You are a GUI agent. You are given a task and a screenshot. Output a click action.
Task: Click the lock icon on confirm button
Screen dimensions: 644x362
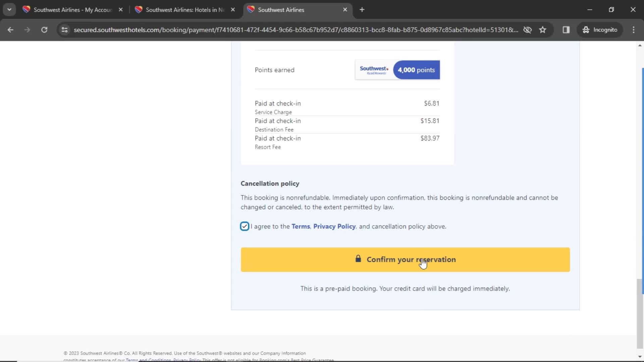click(358, 259)
